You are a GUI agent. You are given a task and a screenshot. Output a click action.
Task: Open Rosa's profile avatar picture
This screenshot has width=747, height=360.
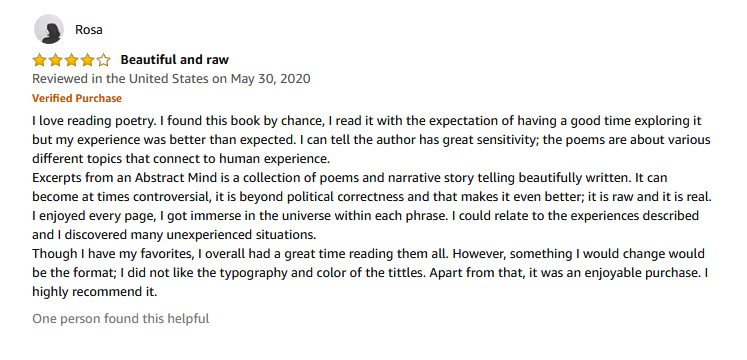49,29
